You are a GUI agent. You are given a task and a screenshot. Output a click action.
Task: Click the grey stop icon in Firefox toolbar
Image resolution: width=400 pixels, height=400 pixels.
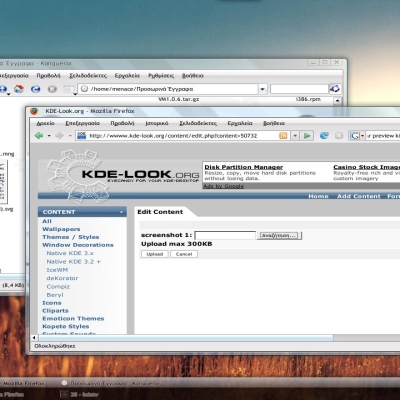(339, 136)
